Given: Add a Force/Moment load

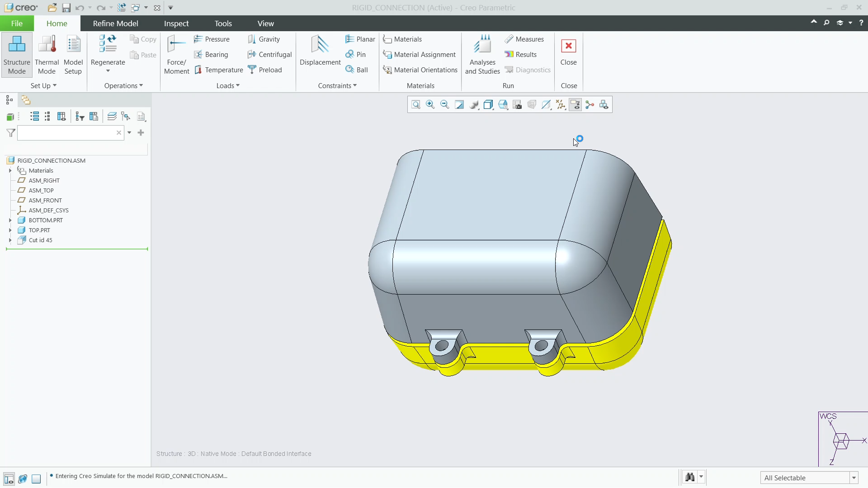Looking at the screenshot, I should pos(176,55).
